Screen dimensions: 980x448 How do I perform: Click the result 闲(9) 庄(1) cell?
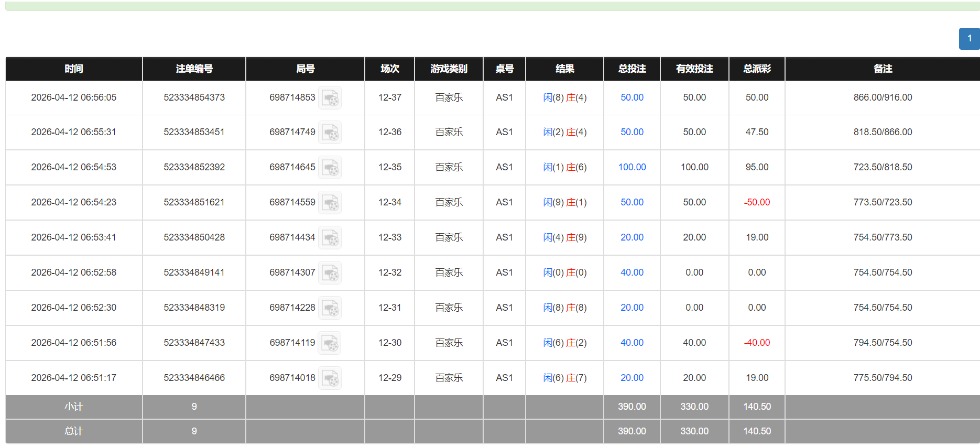coord(564,202)
